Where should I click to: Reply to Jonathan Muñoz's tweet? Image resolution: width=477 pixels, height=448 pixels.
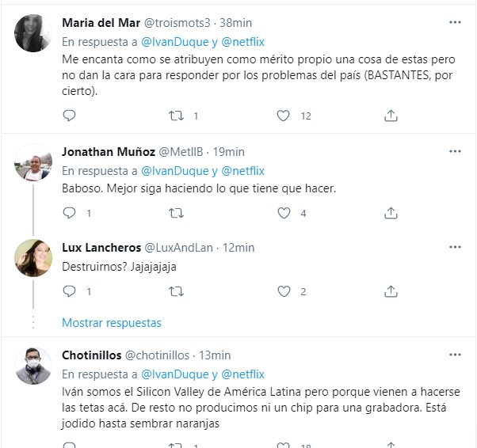click(x=69, y=213)
